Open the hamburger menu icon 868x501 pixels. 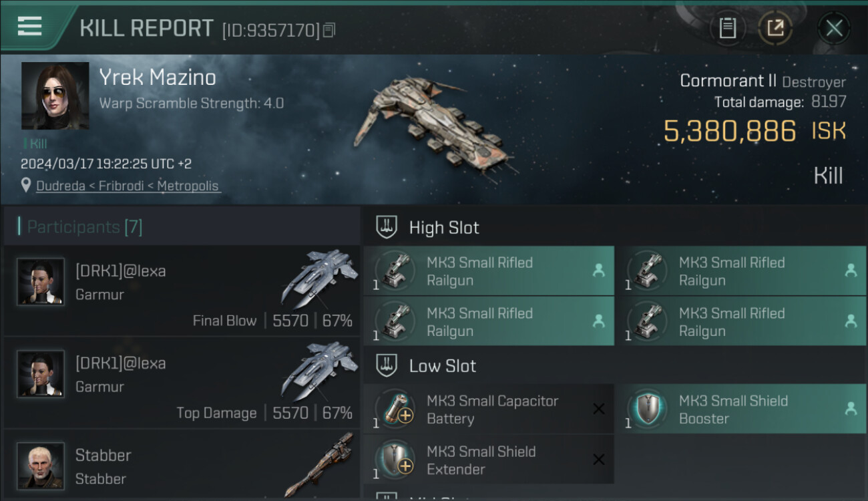pos(29,26)
